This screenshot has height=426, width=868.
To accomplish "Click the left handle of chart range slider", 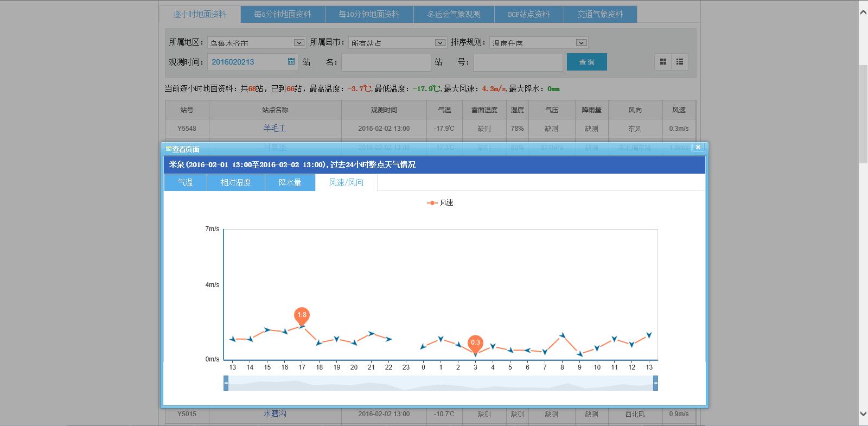I will coord(226,383).
